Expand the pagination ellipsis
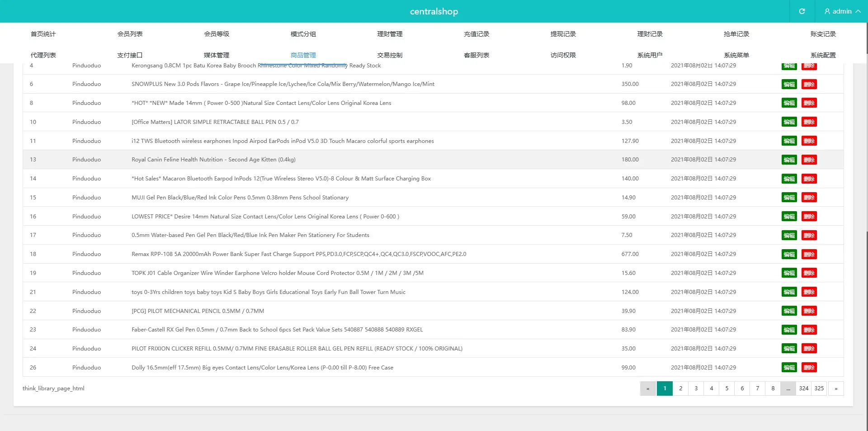 [x=788, y=388]
